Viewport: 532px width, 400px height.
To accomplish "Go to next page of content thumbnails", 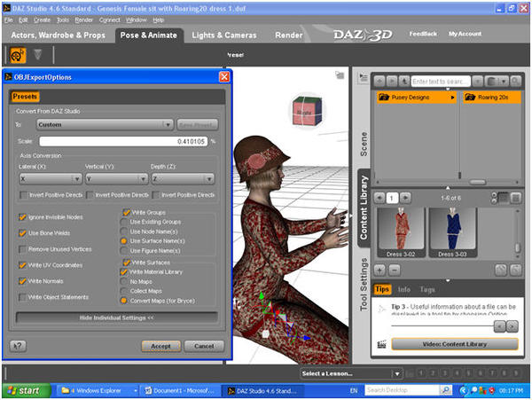I will [405, 198].
